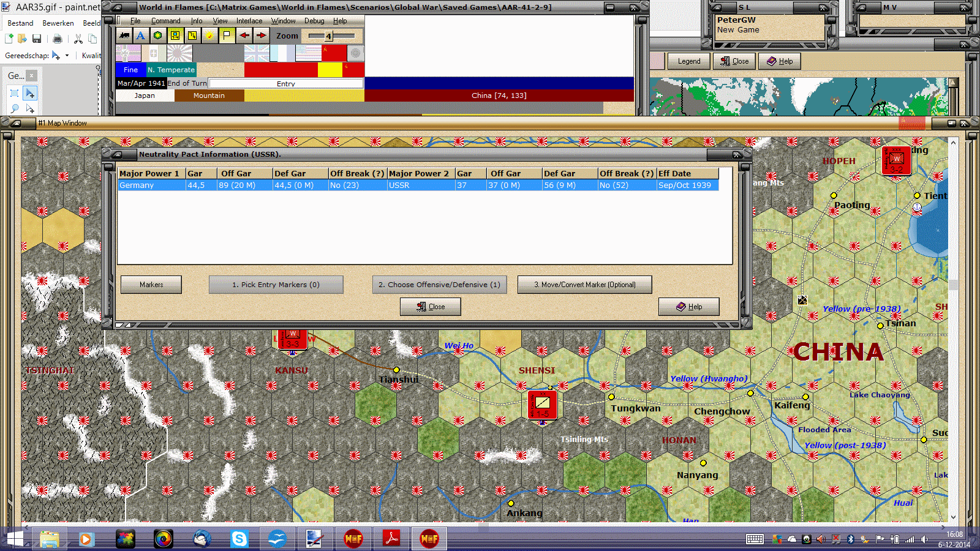Screen dimensions: 980x551
Task: Click Choose Offensive/Defensive button
Action: (x=439, y=285)
